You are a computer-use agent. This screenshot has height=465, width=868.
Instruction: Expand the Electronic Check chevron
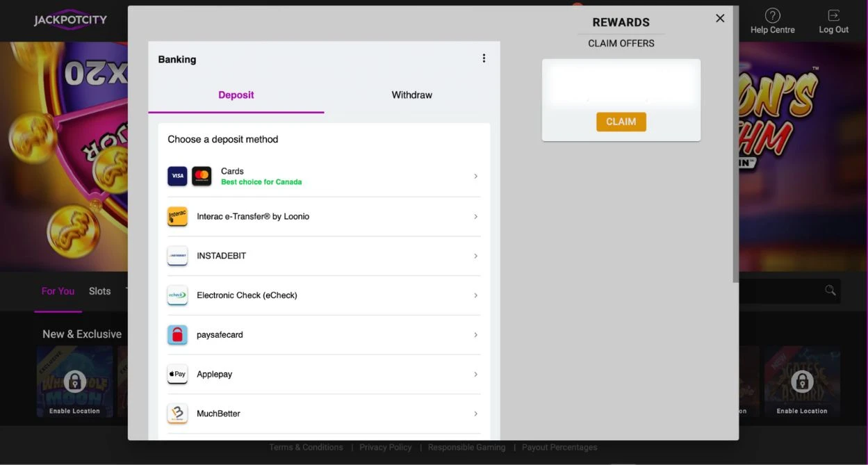(x=475, y=295)
